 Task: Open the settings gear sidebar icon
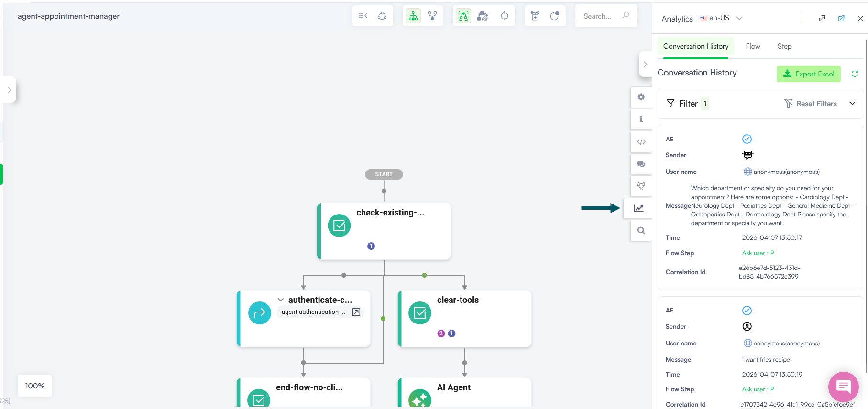point(641,97)
